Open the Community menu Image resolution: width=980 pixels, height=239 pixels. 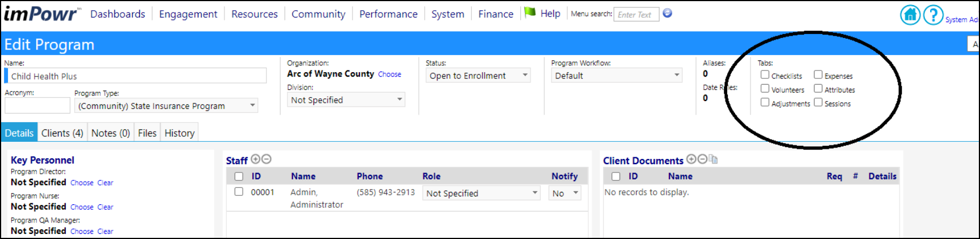point(319,14)
